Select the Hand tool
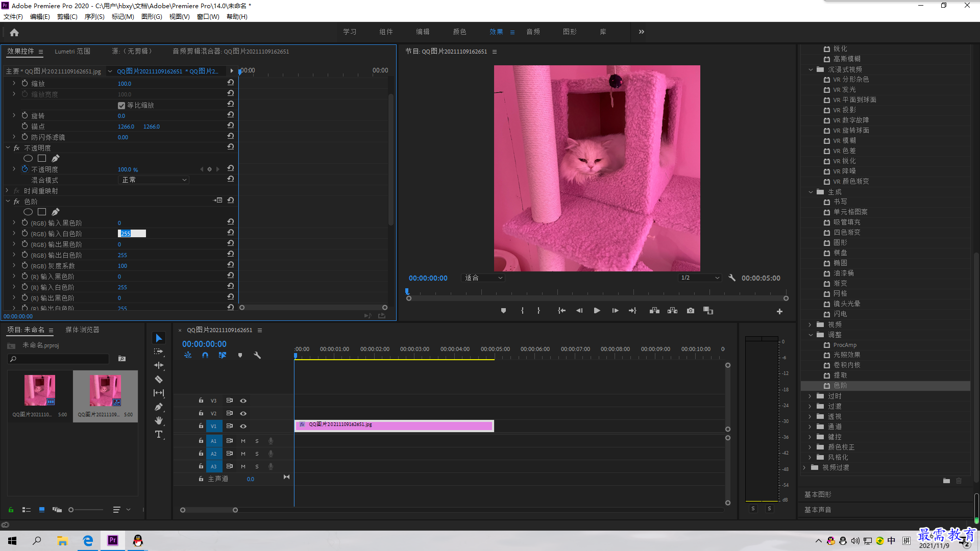The height and width of the screenshot is (551, 980). (x=159, y=420)
